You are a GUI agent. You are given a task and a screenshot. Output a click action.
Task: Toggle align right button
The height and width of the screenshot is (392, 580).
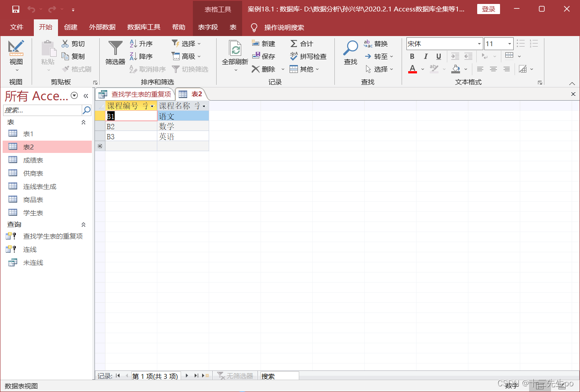click(x=507, y=69)
